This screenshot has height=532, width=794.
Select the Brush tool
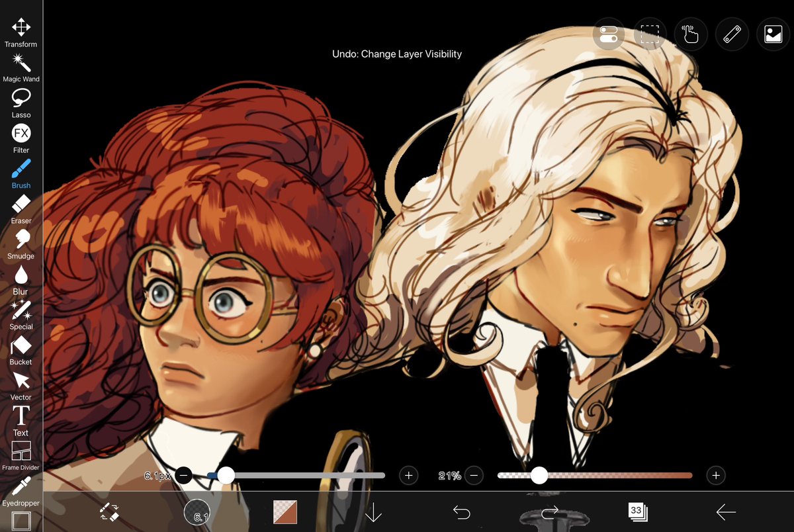[21, 174]
